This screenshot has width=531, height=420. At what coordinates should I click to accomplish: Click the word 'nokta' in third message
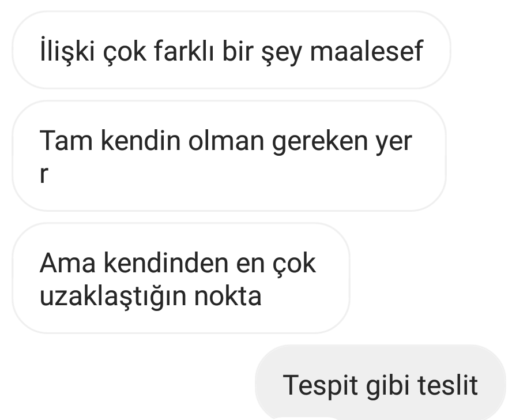point(228,295)
